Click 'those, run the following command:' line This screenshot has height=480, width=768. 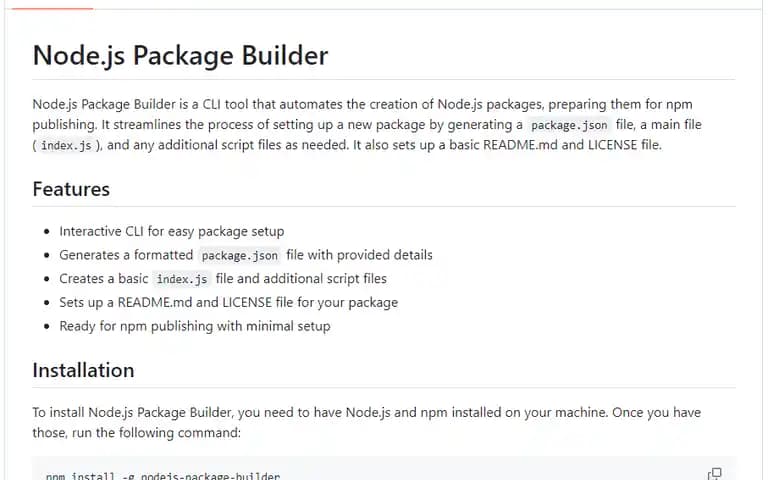click(x=137, y=433)
